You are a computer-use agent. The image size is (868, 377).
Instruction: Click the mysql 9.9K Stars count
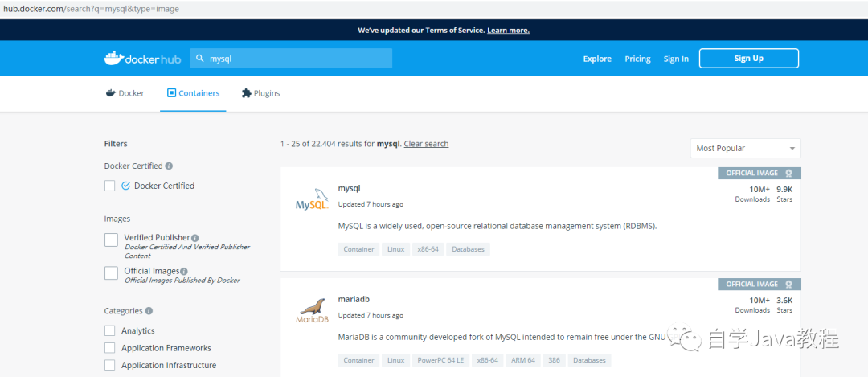(784, 194)
